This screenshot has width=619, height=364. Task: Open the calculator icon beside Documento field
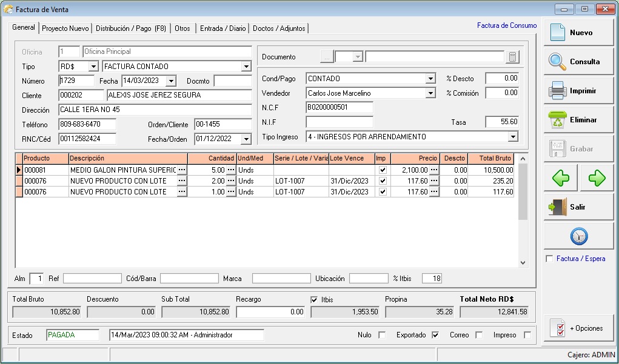(513, 57)
